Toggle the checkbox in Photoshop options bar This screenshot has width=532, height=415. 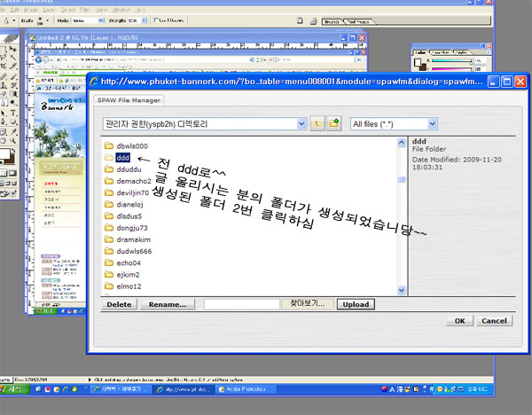[x=157, y=18]
